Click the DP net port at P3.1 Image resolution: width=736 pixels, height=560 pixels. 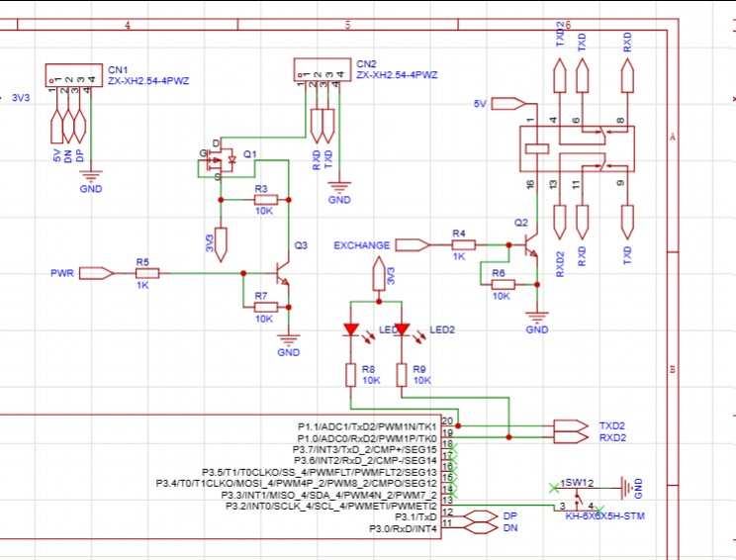click(x=481, y=515)
